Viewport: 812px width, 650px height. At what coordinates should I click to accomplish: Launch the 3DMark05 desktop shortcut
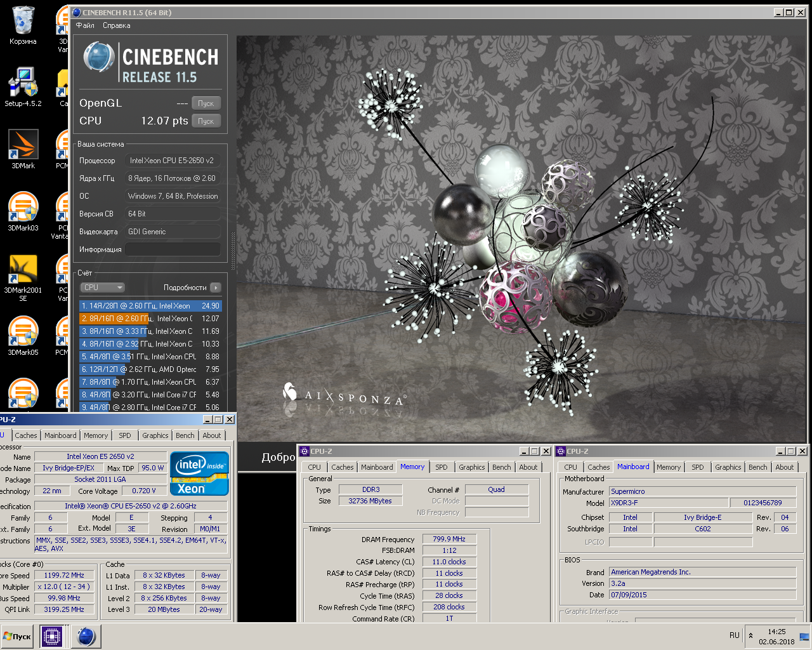23,336
